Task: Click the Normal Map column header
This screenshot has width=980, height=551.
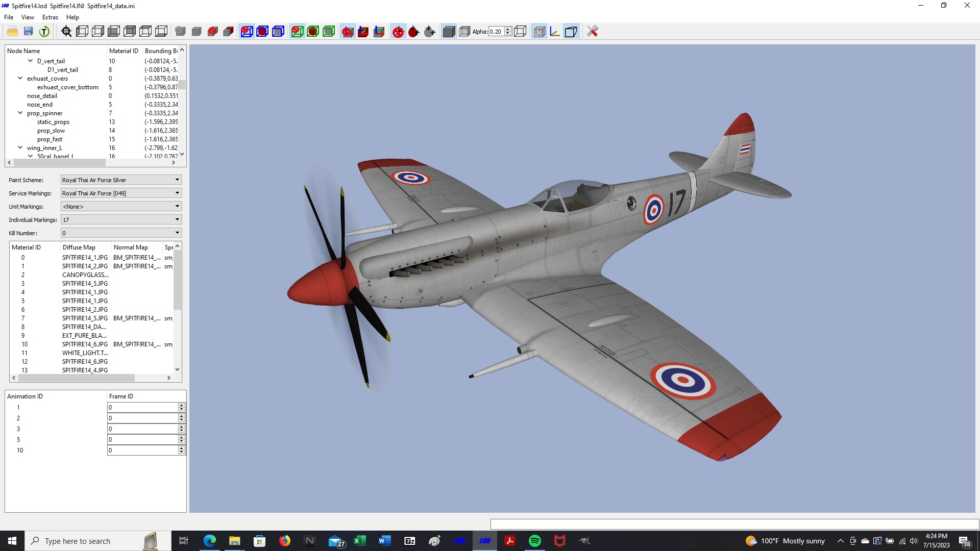Action: [136, 247]
